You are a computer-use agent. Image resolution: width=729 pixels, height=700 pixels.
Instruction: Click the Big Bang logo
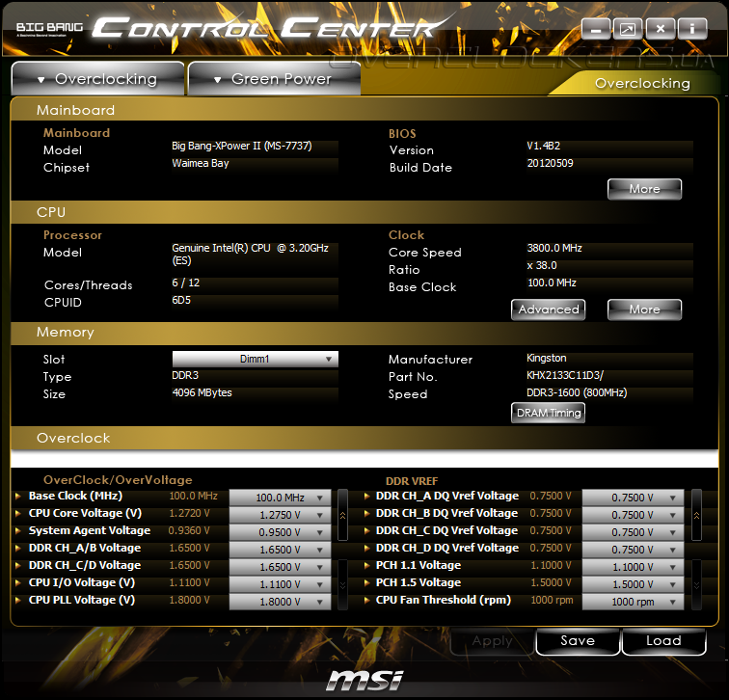point(50,29)
